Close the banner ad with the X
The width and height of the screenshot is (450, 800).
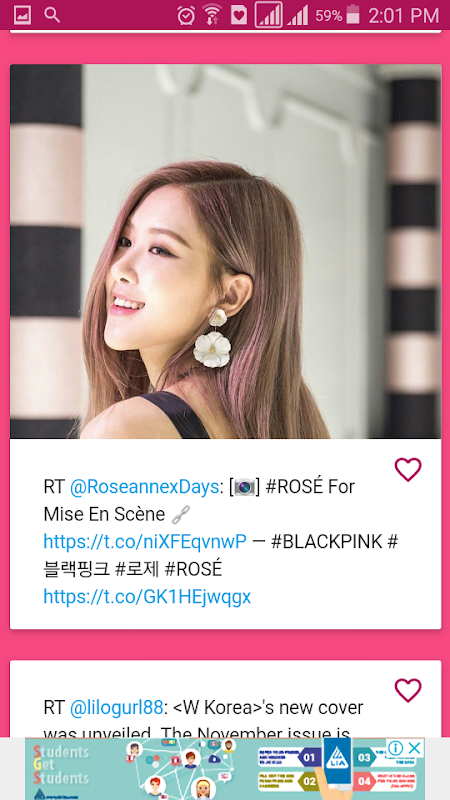point(415,748)
